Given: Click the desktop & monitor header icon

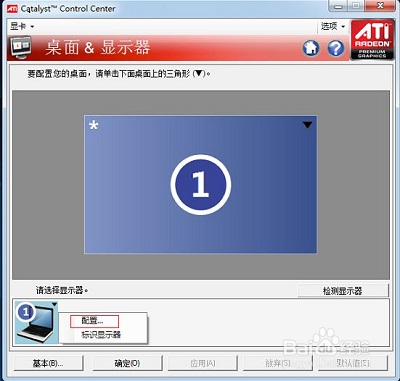Looking at the screenshot, I should click(21, 48).
